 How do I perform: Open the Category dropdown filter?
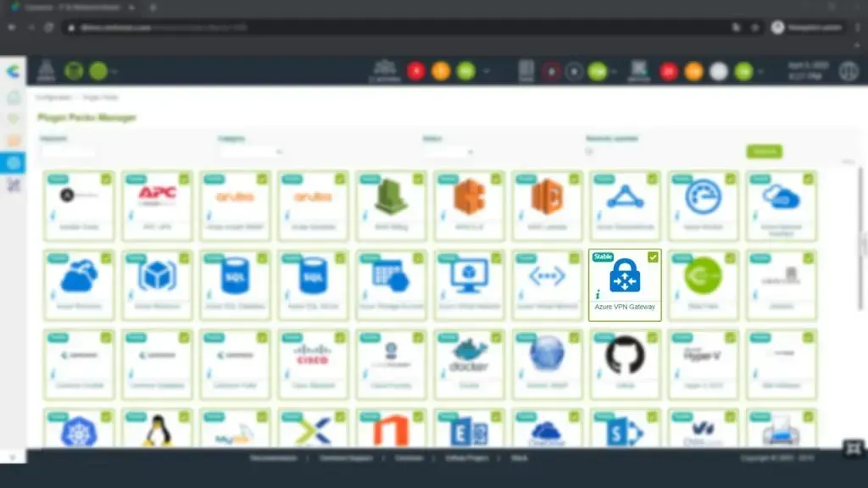[x=251, y=151]
